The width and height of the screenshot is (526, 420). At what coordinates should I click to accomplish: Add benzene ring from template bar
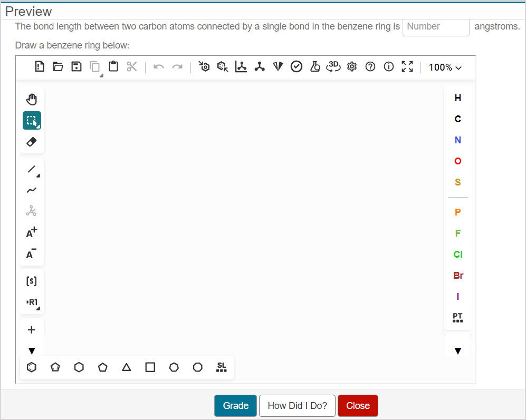pos(32,367)
